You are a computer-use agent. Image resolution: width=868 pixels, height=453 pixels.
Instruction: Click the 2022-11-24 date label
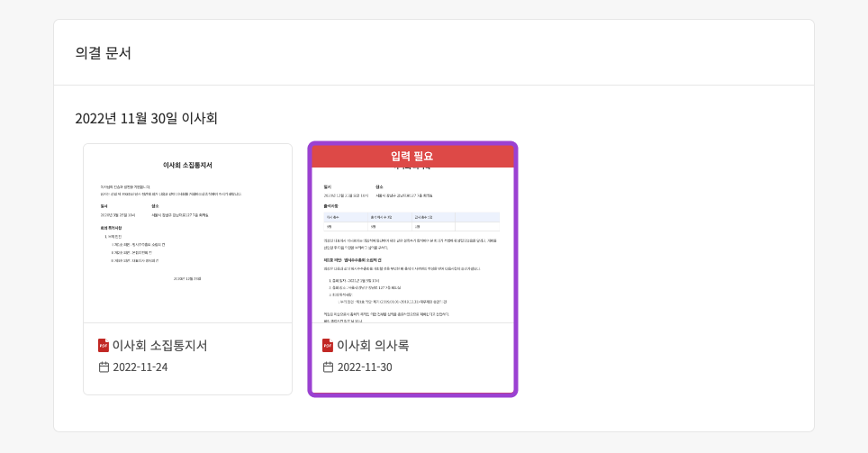point(140,367)
